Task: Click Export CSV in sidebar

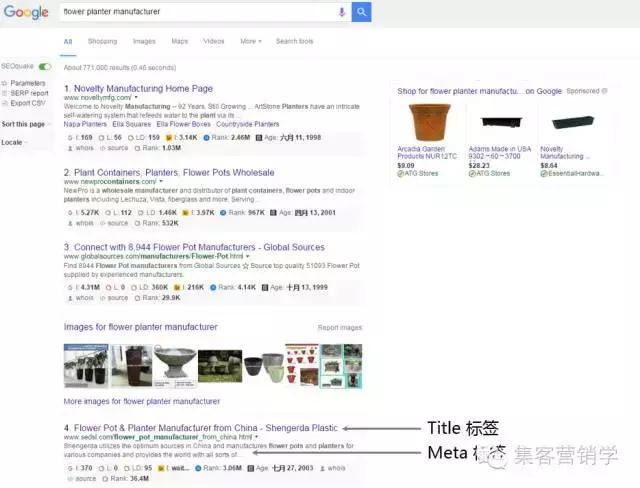Action: coord(28,103)
